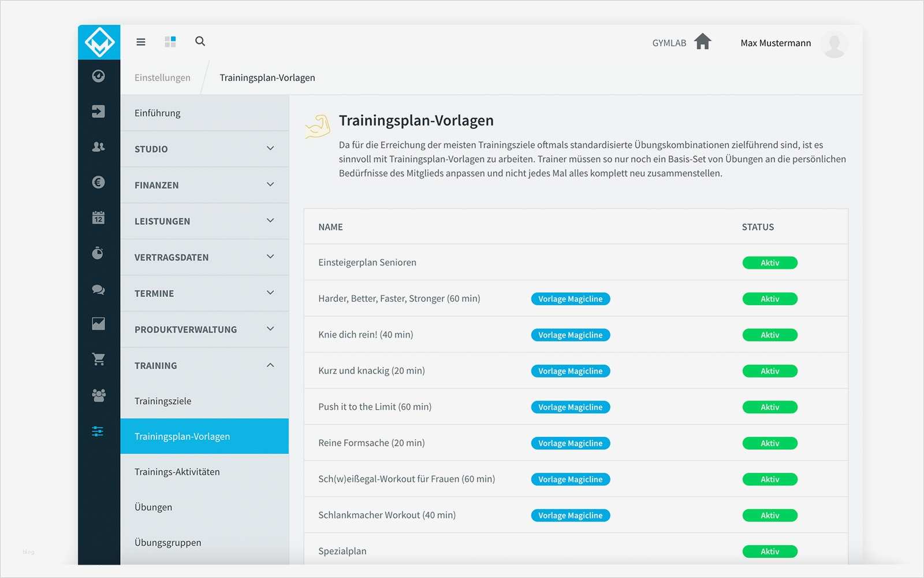This screenshot has height=578, width=924.
Task: Click the hamburger menu icon
Action: pos(140,41)
